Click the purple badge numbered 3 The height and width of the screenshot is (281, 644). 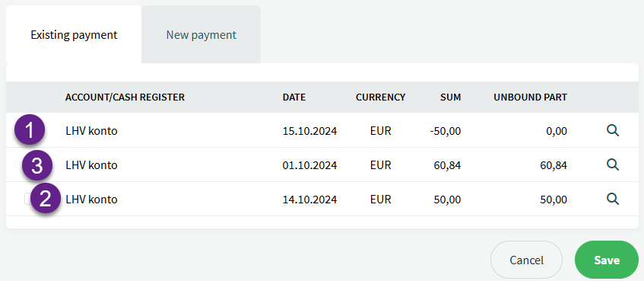(37, 166)
